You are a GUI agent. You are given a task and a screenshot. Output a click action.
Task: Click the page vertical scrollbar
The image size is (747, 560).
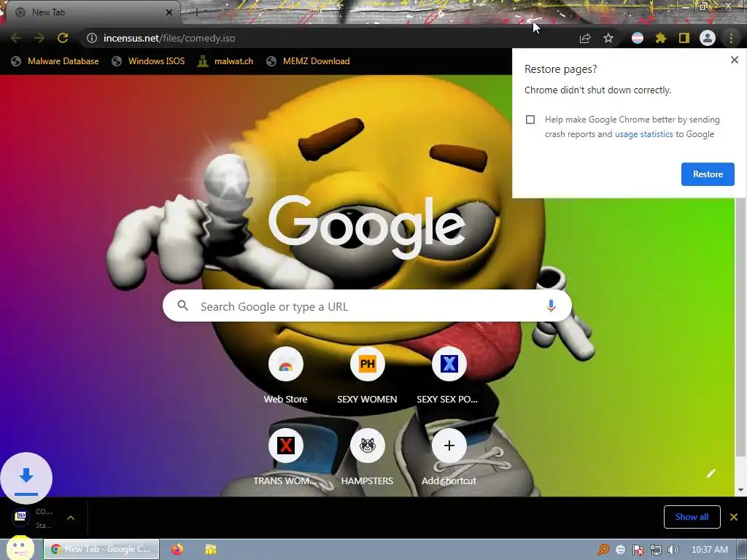point(740,327)
